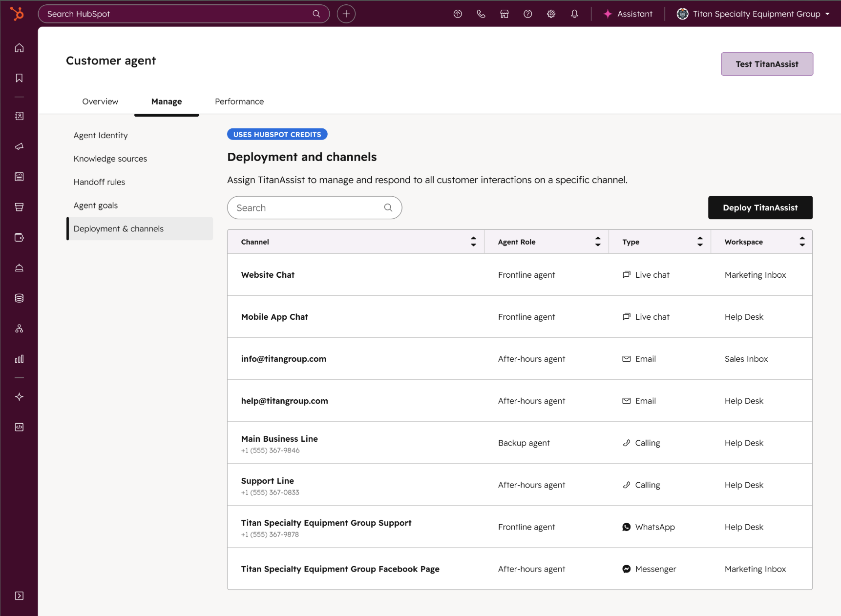Click the phone number +1 (555) 367-9878
The height and width of the screenshot is (616, 841).
click(270, 534)
